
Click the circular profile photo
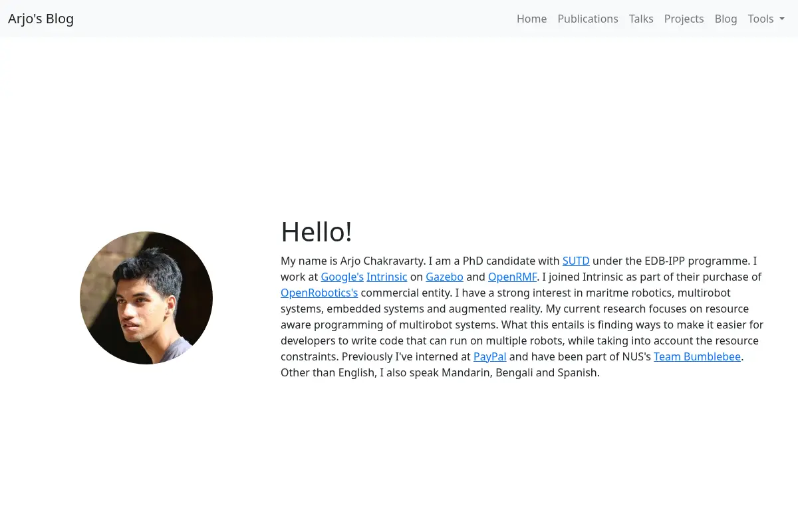click(x=146, y=298)
